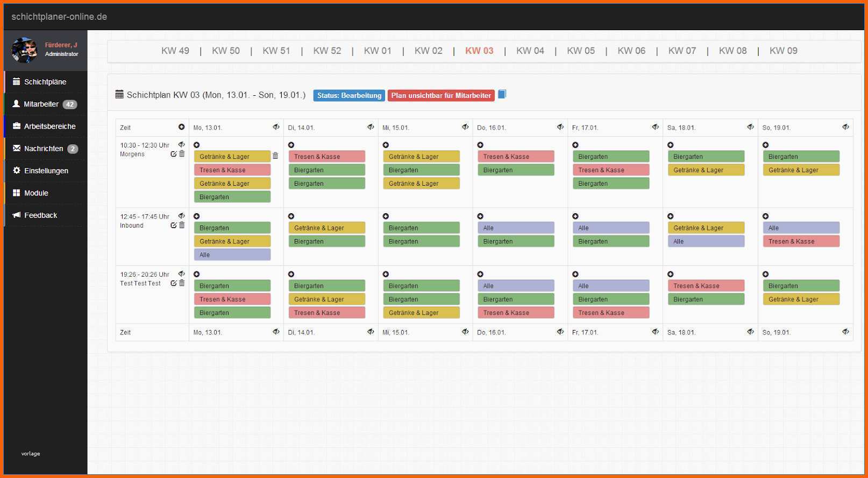The height and width of the screenshot is (478, 868).
Task: Open Thursday Inbound Alle shift
Action: [516, 228]
